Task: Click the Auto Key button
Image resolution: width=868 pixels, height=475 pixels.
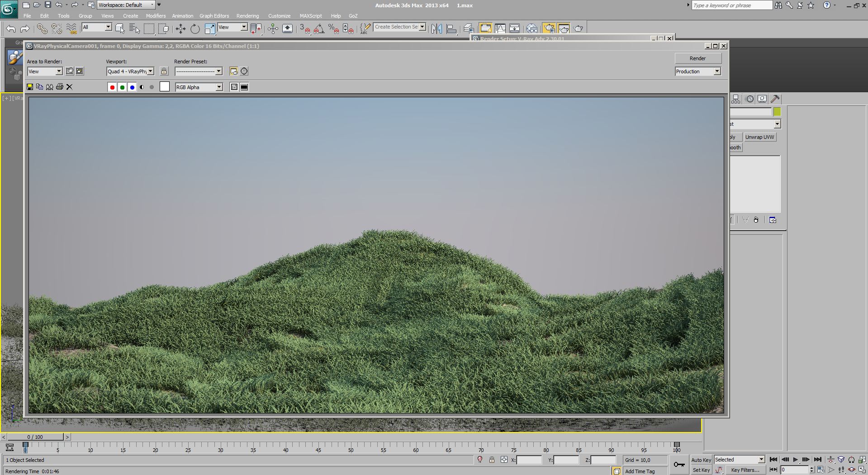Action: point(701,460)
